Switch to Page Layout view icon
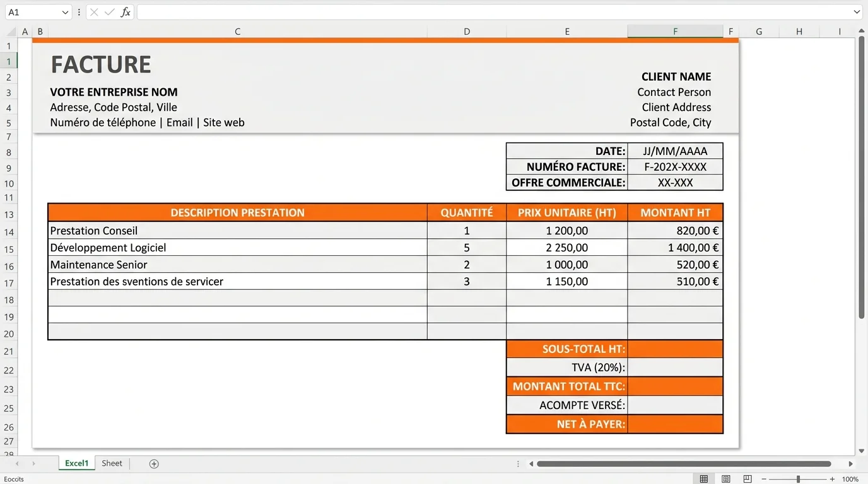This screenshot has width=868, height=484. point(725,478)
